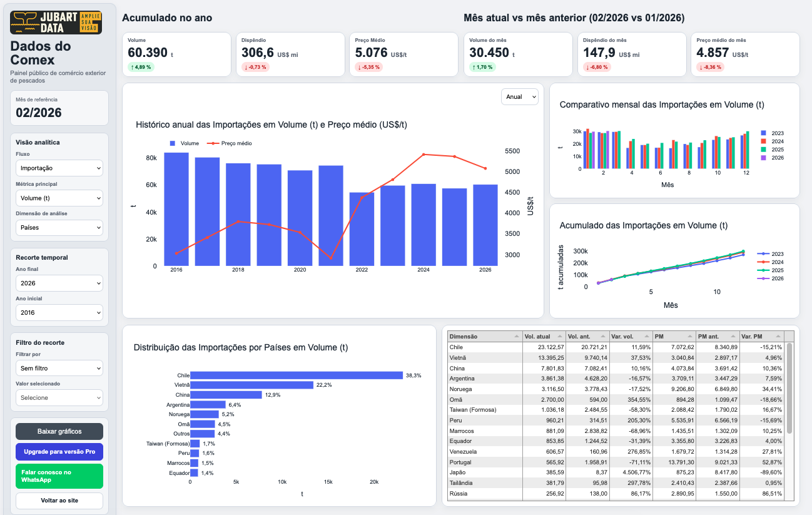Expand the Anual period selector
Screen dimensions: 812x515
pos(519,97)
